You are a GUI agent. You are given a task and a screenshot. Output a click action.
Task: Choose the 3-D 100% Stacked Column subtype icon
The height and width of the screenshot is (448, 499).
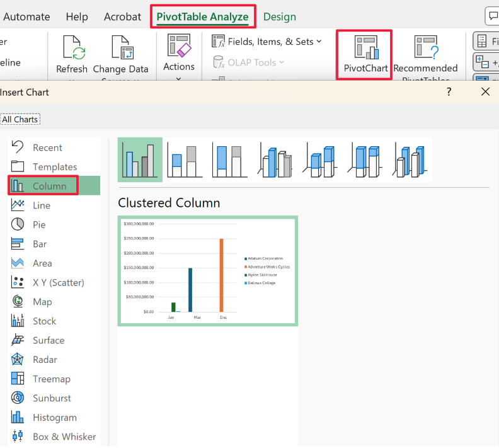[365, 159]
